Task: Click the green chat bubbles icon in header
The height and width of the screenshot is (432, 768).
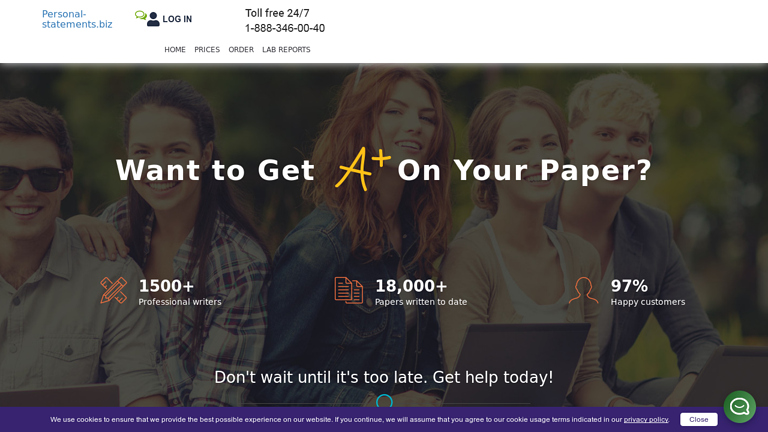Action: coord(140,16)
